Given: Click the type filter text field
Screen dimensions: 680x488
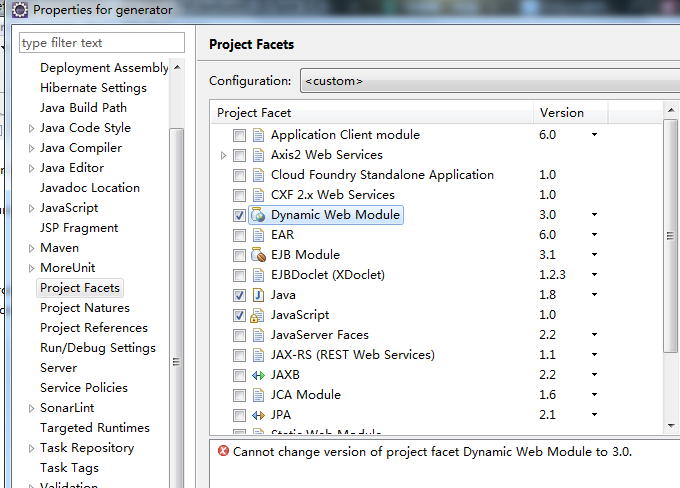Looking at the screenshot, I should [102, 43].
